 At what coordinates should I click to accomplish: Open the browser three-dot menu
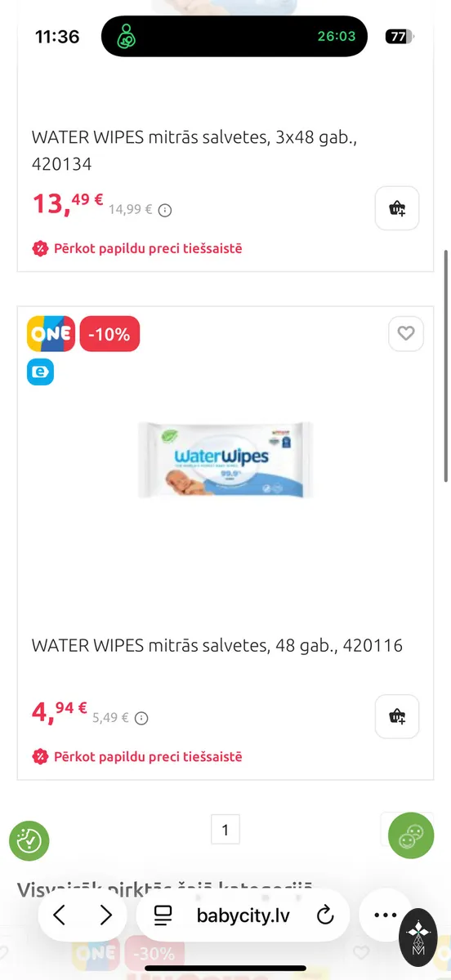point(385,915)
